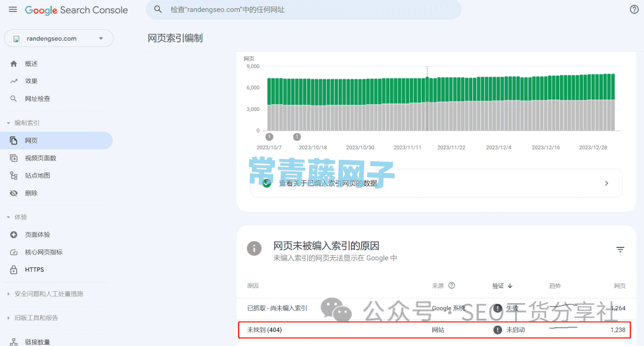Click the info icon beside 网页未被编入索引的原因
The width and height of the screenshot is (644, 346).
pos(254,248)
